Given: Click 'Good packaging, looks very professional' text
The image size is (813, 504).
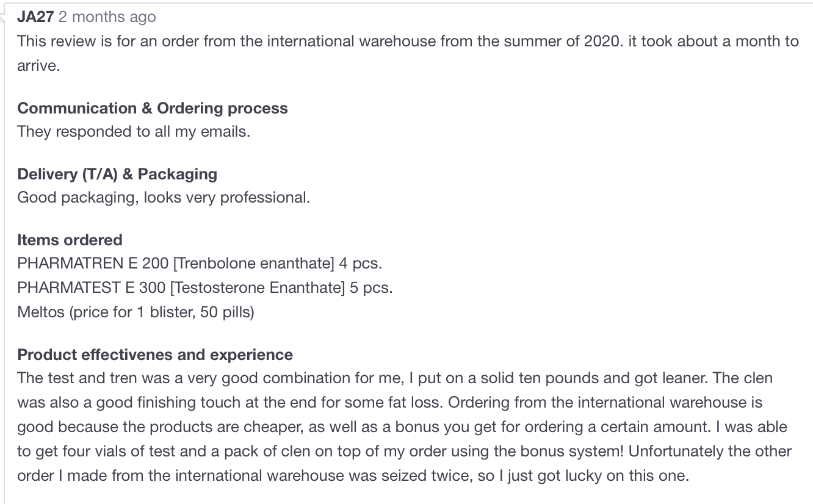Looking at the screenshot, I should point(164,198).
